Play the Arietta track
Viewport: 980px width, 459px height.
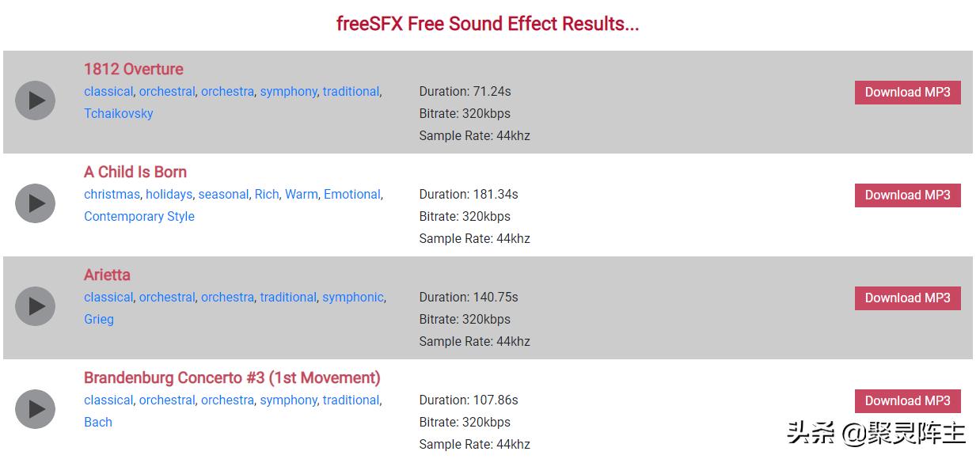(35, 306)
